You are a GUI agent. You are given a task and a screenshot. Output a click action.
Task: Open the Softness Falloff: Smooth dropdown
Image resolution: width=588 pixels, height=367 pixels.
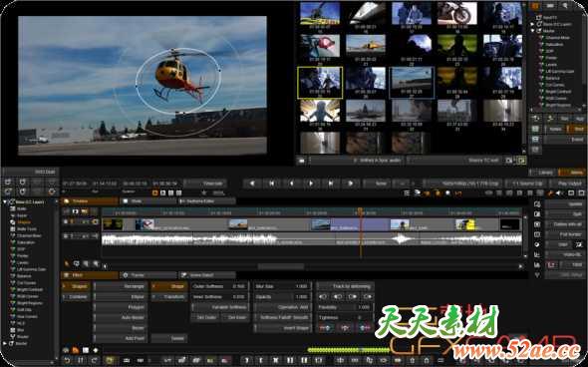coord(283,317)
